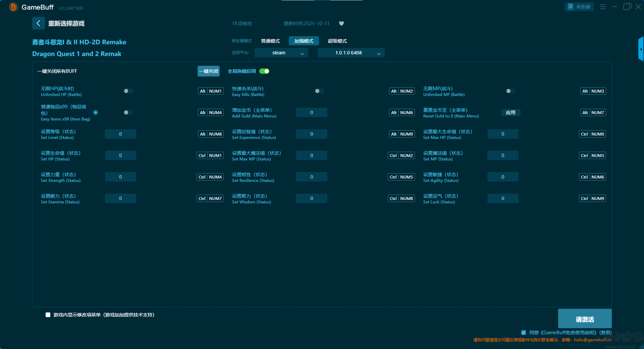Screen dimensions: 644x349
Task: Click the Set HP value field
Action: click(x=120, y=155)
